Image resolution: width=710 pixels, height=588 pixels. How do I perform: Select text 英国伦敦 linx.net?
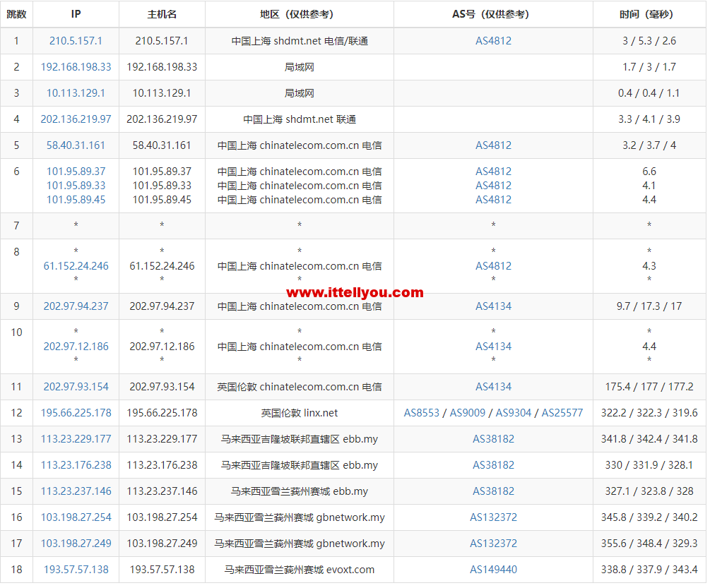point(300,413)
